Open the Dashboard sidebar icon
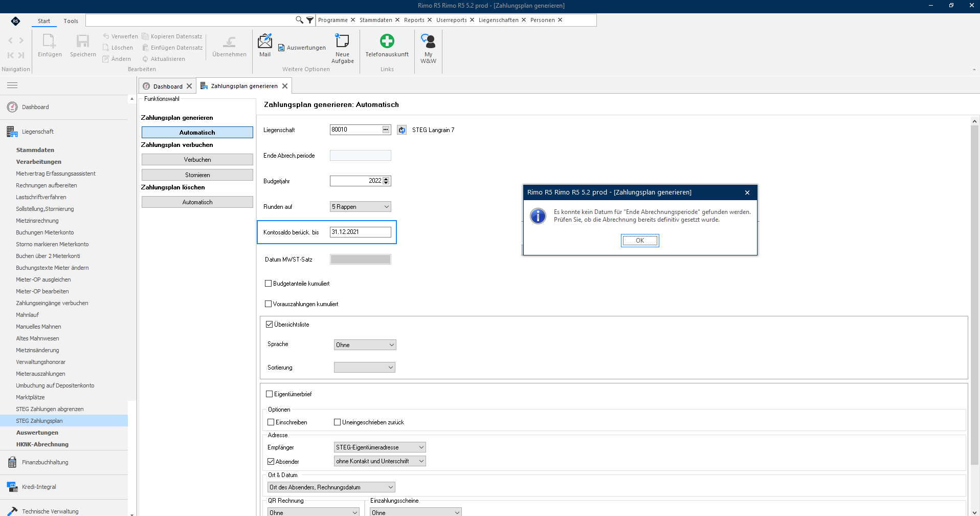980x516 pixels. click(x=12, y=107)
